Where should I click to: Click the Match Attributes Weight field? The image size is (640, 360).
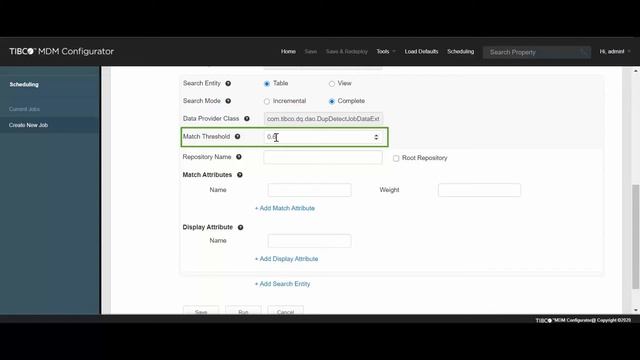point(479,190)
